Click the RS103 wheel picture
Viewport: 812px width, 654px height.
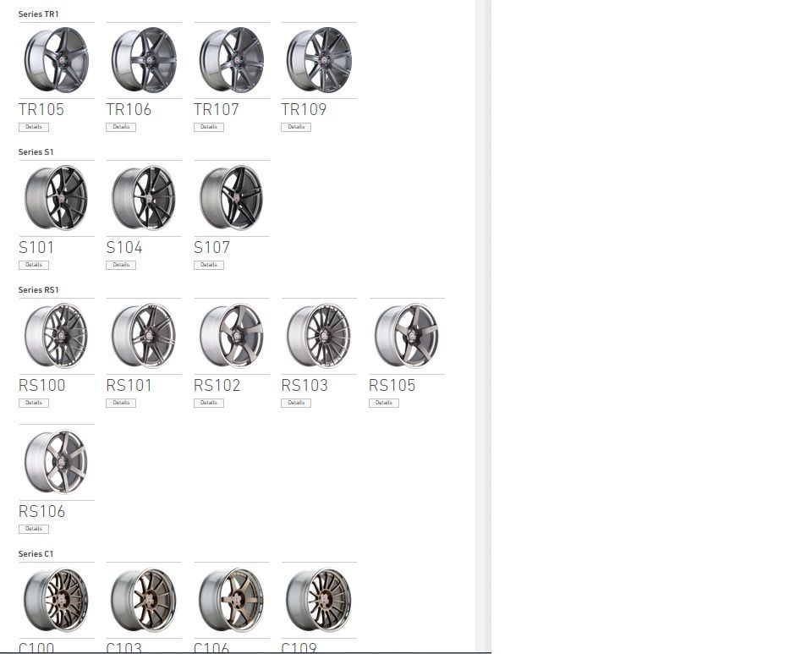(319, 336)
